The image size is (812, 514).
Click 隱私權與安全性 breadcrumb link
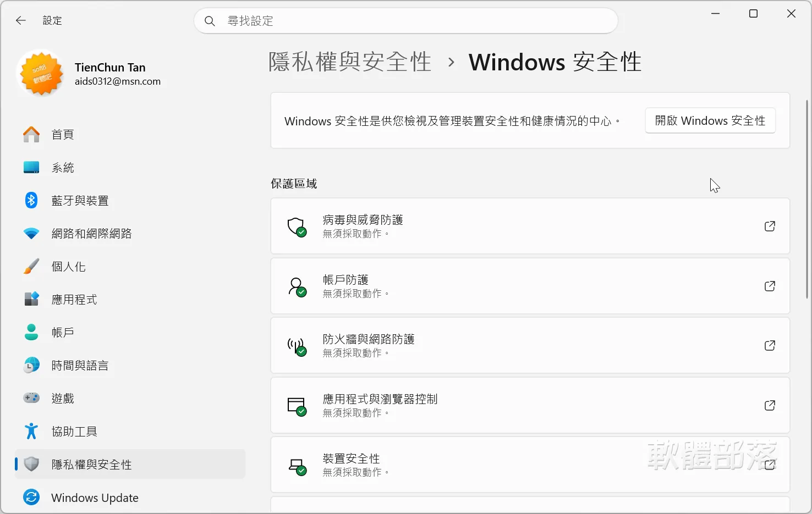pos(350,62)
